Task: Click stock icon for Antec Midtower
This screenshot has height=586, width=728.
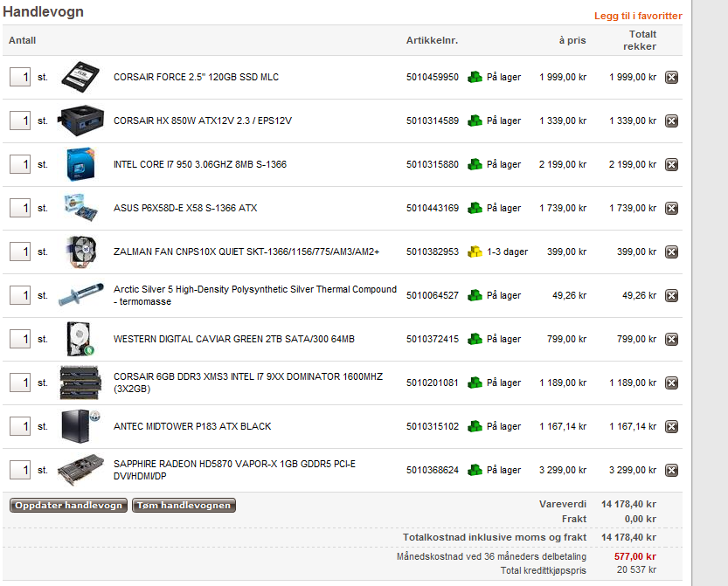Action: (x=475, y=426)
